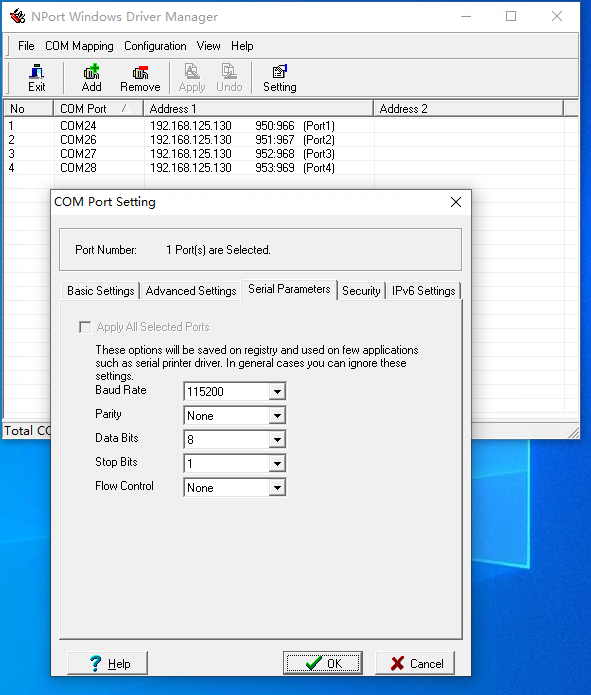Click the greyed Apply toolbar icon
Viewport: 591px width, 695px height.
coord(192,78)
